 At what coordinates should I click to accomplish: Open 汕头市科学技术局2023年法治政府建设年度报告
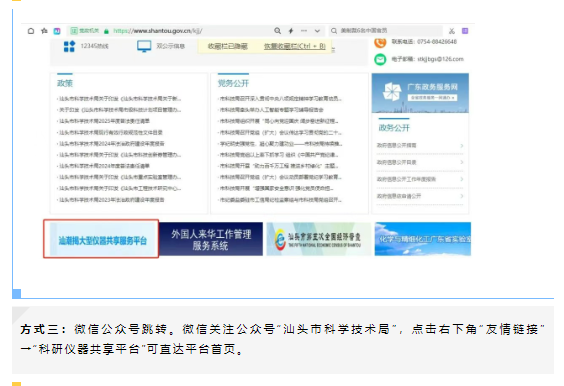point(112,200)
